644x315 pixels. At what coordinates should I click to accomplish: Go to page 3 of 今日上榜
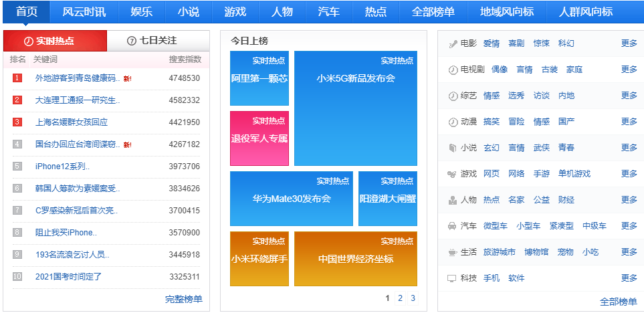coord(413,298)
